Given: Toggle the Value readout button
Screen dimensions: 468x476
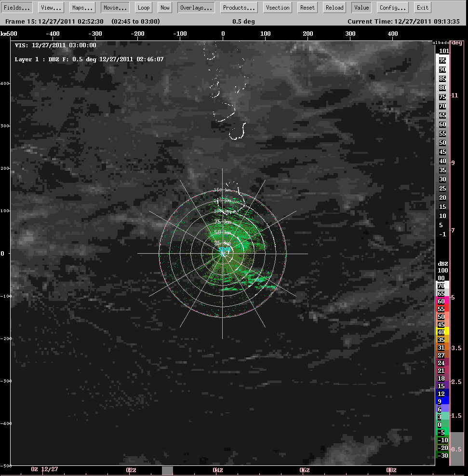Looking at the screenshot, I should tap(361, 8).
